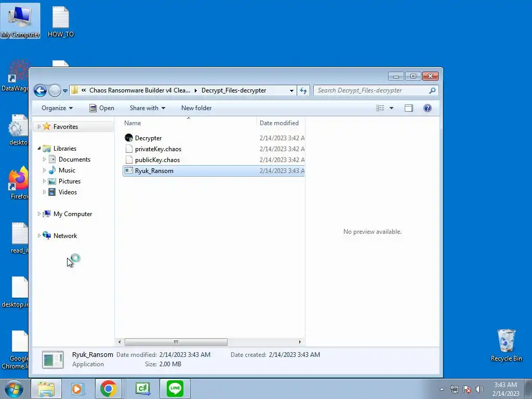Viewport: 532px width, 399px height.
Task: Select the Recycle Bin desktop icon
Action: (x=506, y=345)
